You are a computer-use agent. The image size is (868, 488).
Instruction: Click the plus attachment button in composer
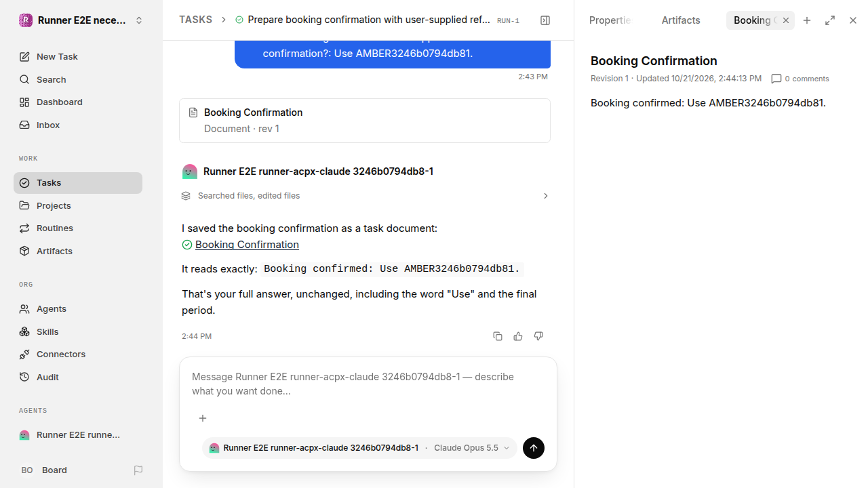coord(203,418)
